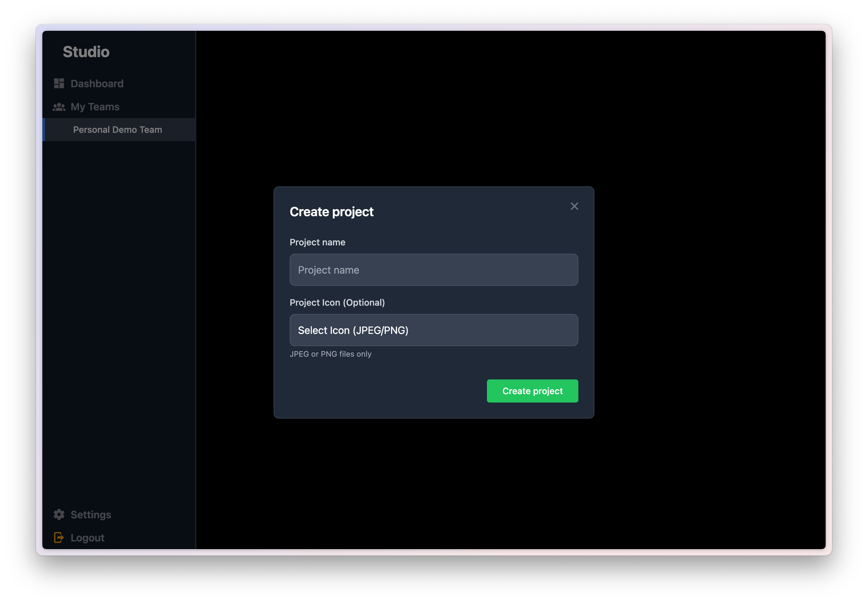Open Settings from the sidebar
This screenshot has height=603, width=868.
coord(91,514)
